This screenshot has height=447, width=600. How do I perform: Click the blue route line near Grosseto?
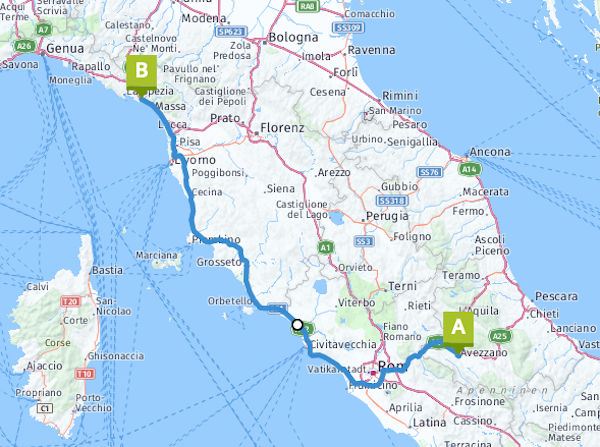click(246, 276)
